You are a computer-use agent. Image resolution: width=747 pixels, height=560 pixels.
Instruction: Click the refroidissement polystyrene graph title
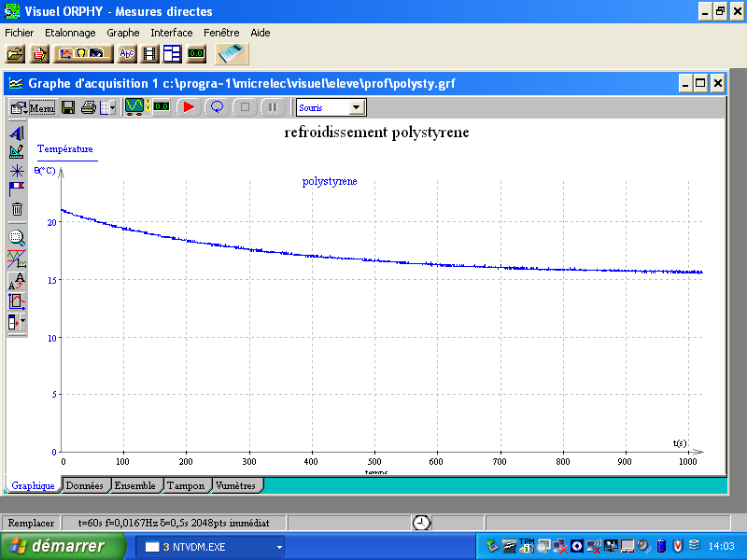pos(376,133)
